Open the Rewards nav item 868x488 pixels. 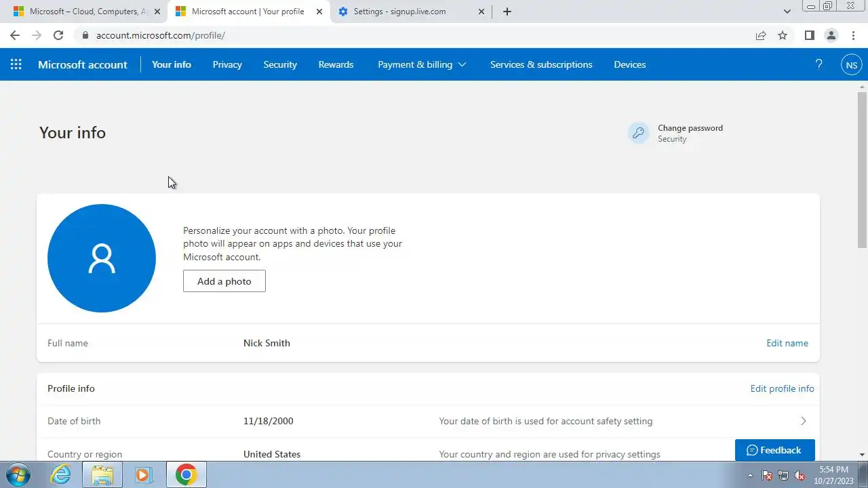(x=336, y=64)
